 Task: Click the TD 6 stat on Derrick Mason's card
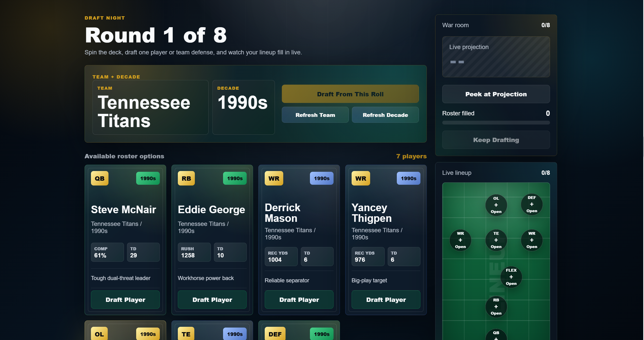tap(317, 256)
